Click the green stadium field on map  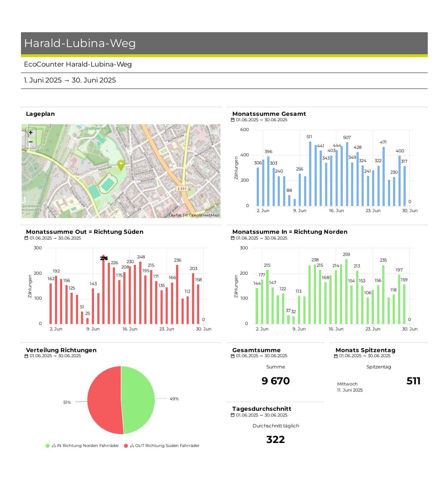(x=108, y=184)
